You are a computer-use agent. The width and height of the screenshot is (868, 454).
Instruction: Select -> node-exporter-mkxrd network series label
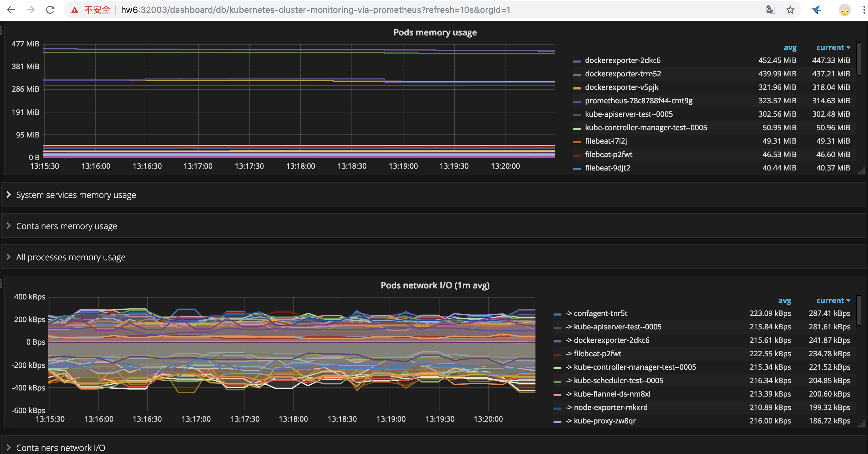tap(606, 408)
